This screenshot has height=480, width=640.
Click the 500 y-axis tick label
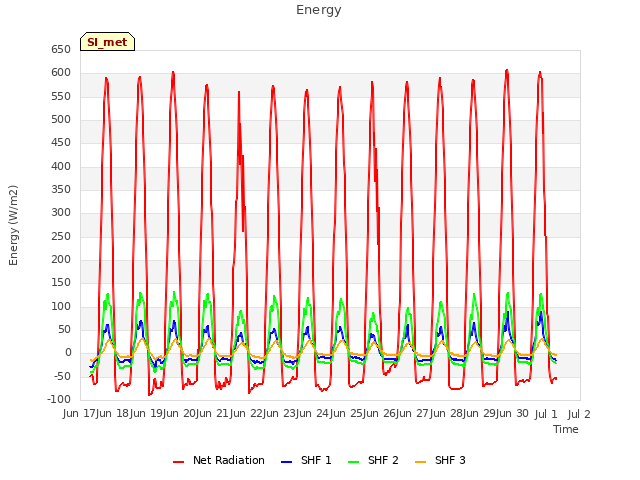61,120
